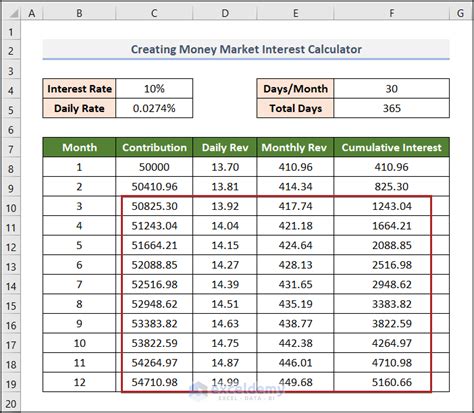The image size is (474, 413).
Task: Select the monthly rev cell 424.64
Action: coord(295,245)
